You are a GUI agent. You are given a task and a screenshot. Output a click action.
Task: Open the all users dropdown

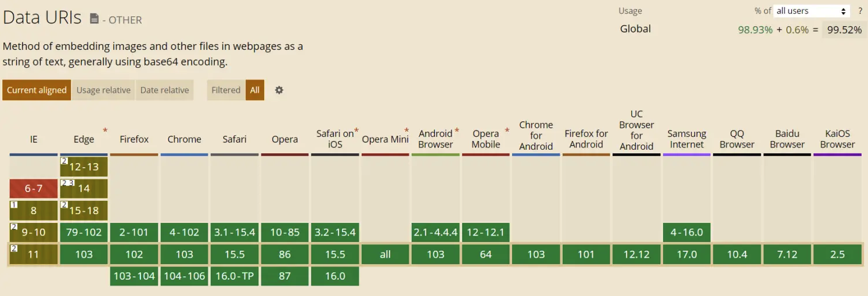tap(812, 11)
